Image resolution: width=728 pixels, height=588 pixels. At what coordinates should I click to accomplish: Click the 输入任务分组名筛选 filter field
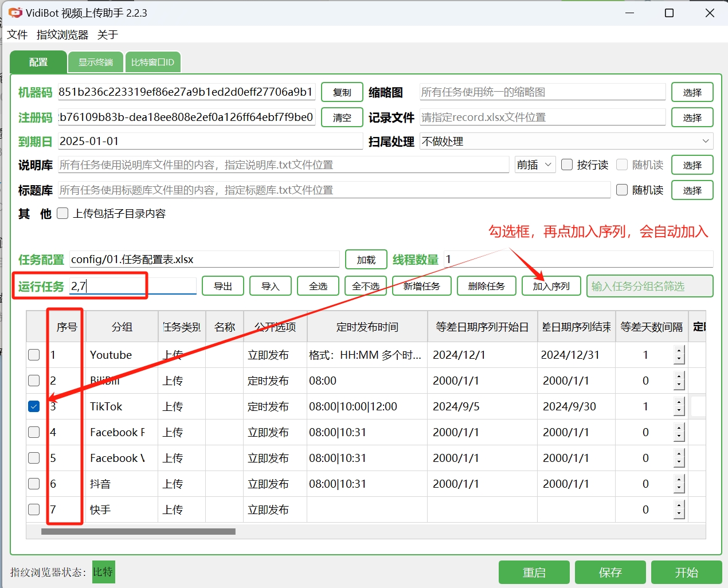pyautogui.click(x=649, y=286)
